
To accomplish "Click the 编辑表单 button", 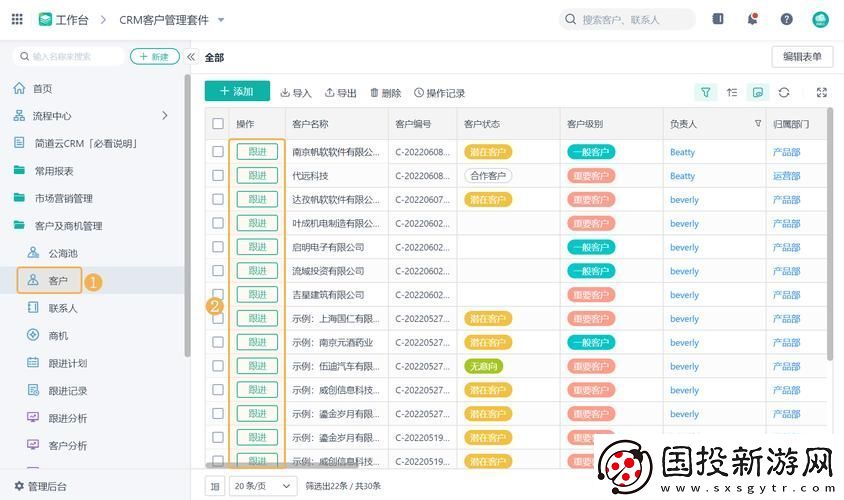I will click(802, 57).
